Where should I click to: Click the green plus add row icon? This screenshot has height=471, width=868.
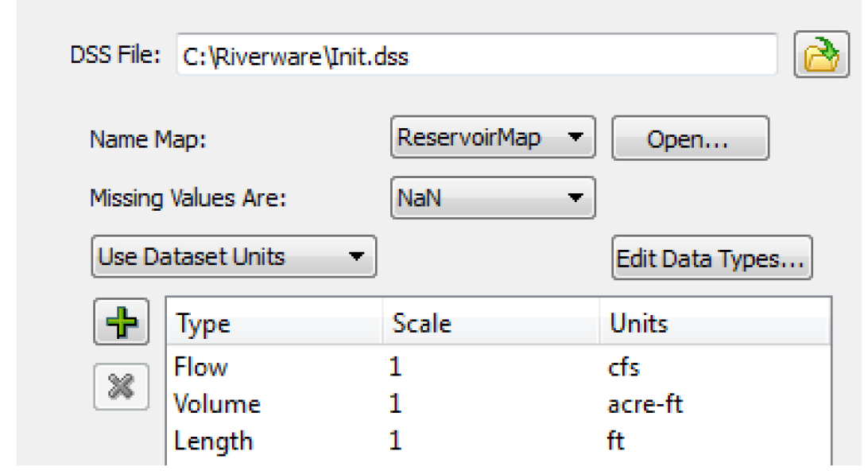122,322
